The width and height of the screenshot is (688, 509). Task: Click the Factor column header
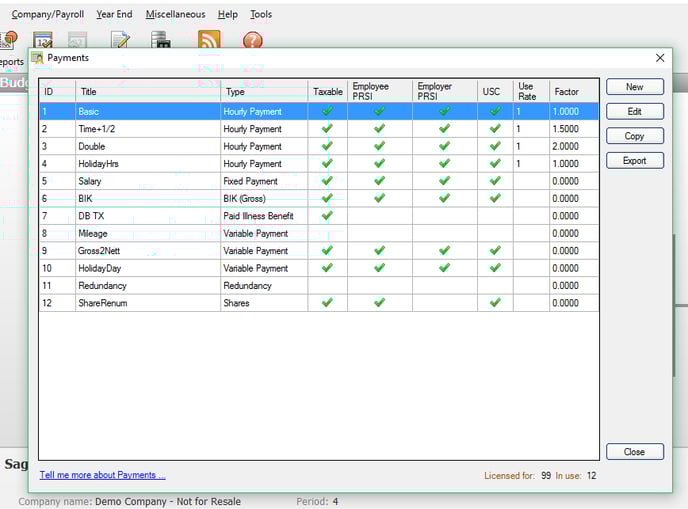(574, 91)
